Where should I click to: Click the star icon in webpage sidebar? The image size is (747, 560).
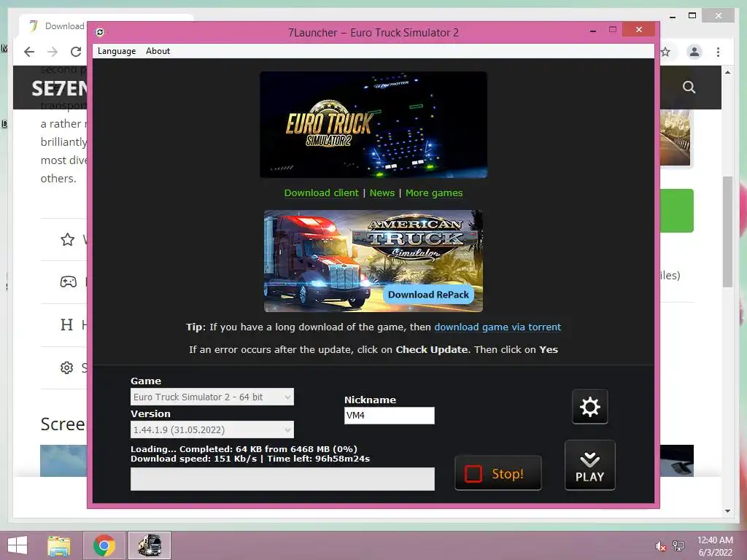[x=68, y=239]
